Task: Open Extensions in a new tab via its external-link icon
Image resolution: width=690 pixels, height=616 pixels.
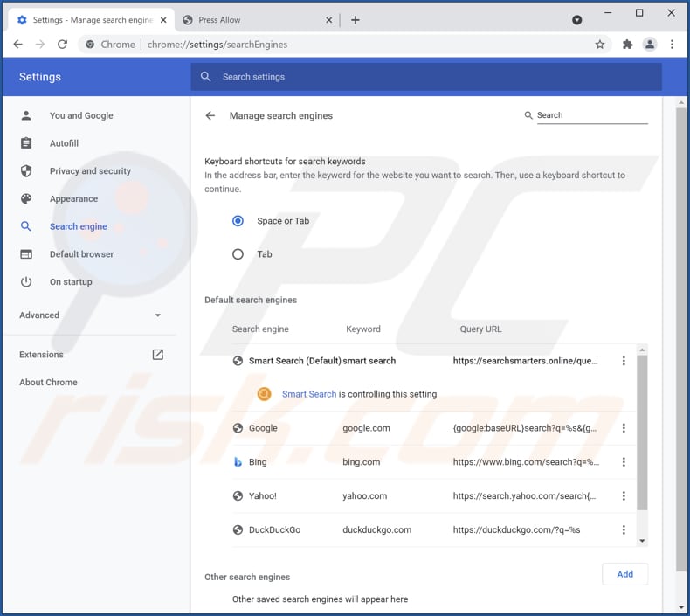Action: 157,355
